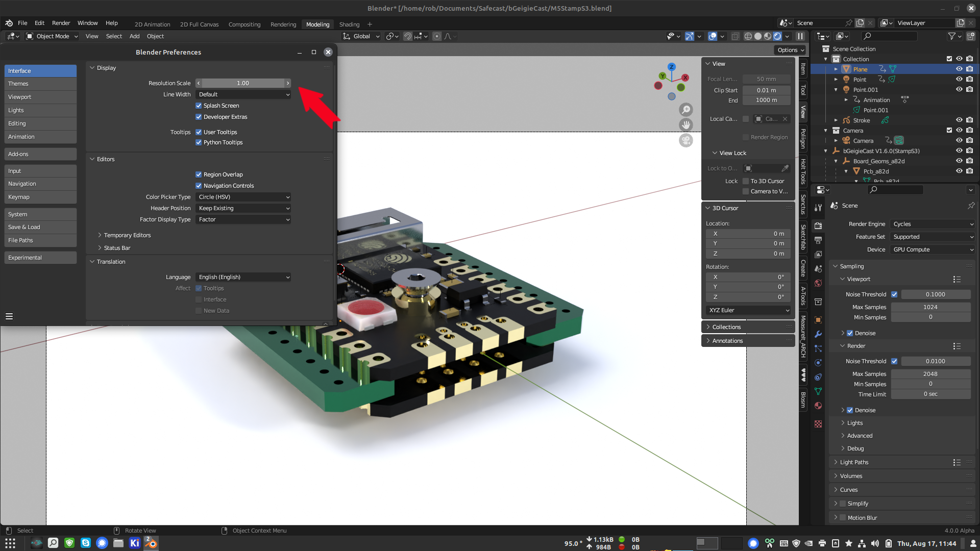The height and width of the screenshot is (551, 980).
Task: Open the Modifiers wrench properties tab
Action: click(818, 334)
